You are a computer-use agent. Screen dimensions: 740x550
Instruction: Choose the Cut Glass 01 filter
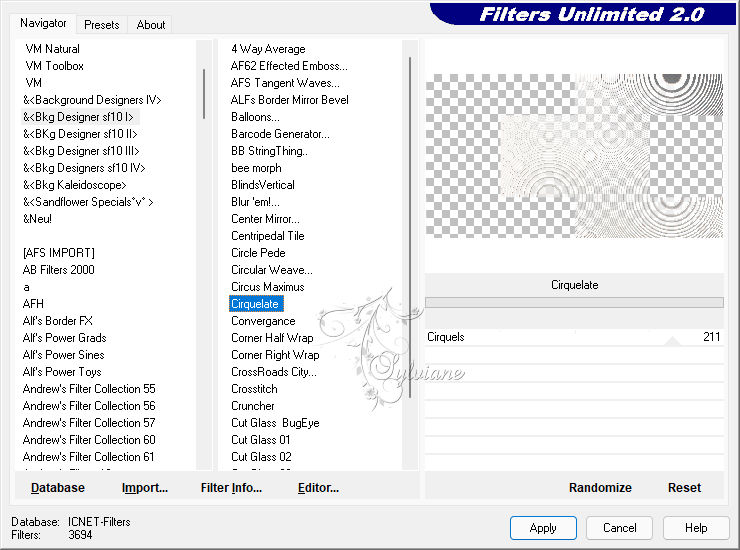point(261,440)
